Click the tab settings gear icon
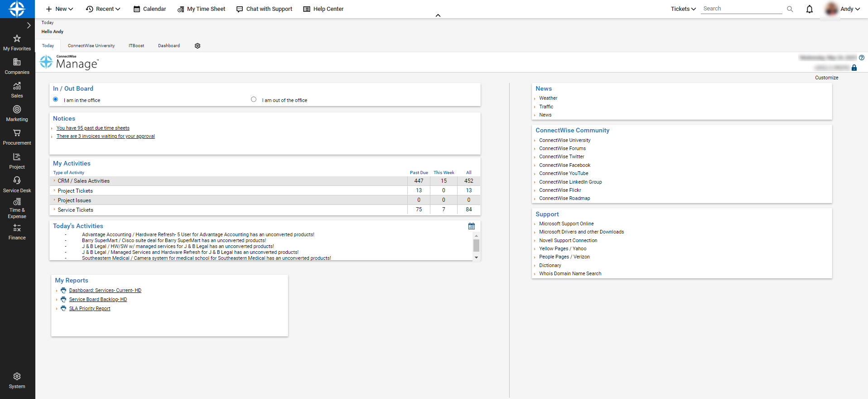 (x=198, y=46)
